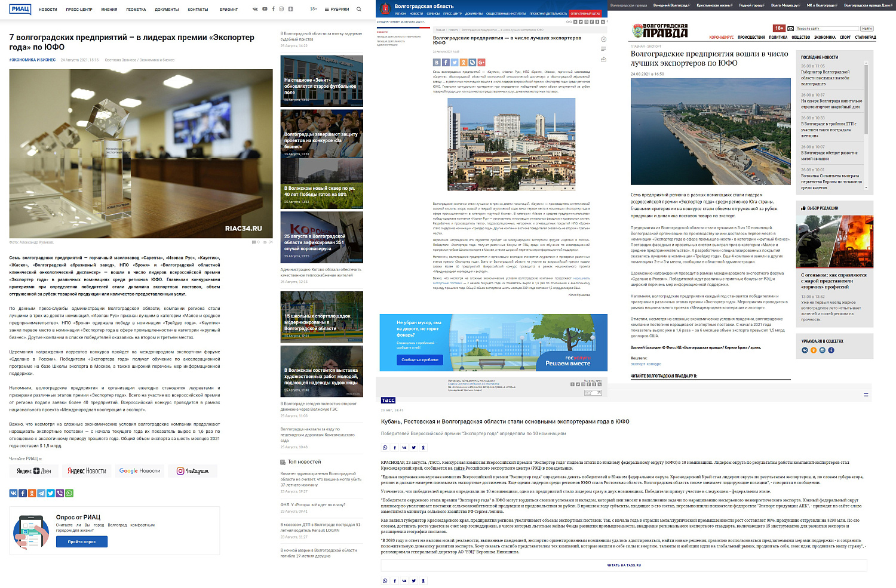Focus the Поиск по сайту search field
The width and height of the screenshot is (896, 588).
pyautogui.click(x=828, y=29)
